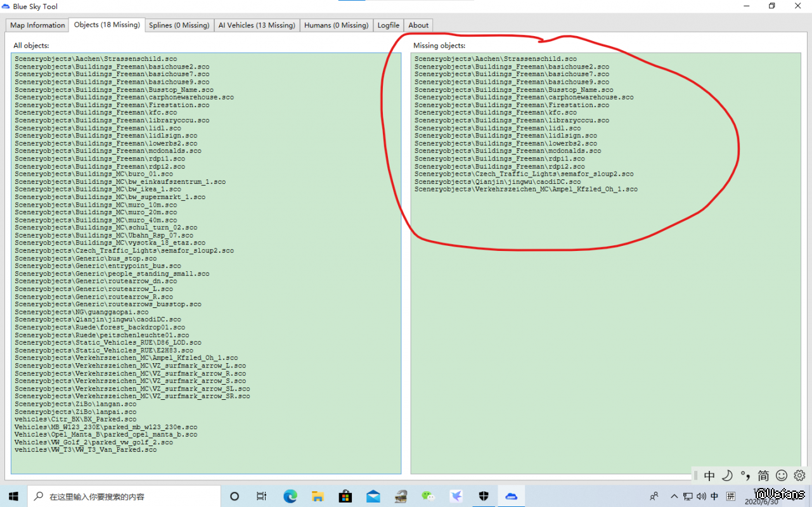The height and width of the screenshot is (507, 812).
Task: Toggle the half-moon width mode on the IME bar
Action: tap(728, 475)
